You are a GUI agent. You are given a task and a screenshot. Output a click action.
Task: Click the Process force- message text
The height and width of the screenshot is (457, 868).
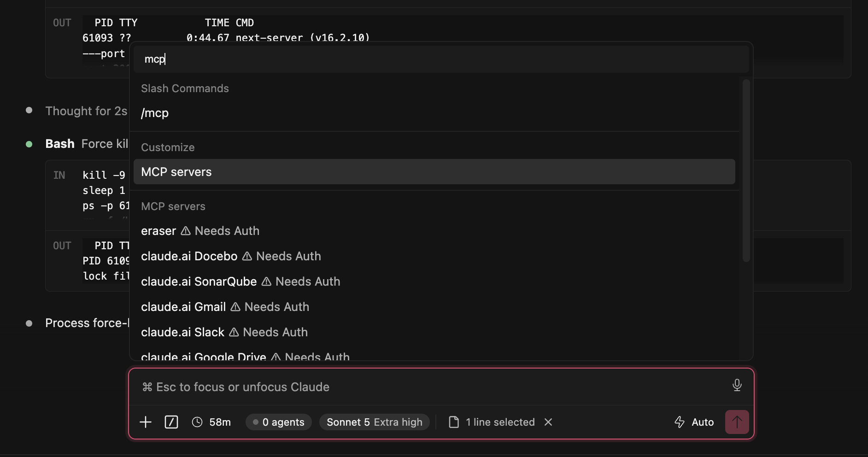click(x=87, y=323)
